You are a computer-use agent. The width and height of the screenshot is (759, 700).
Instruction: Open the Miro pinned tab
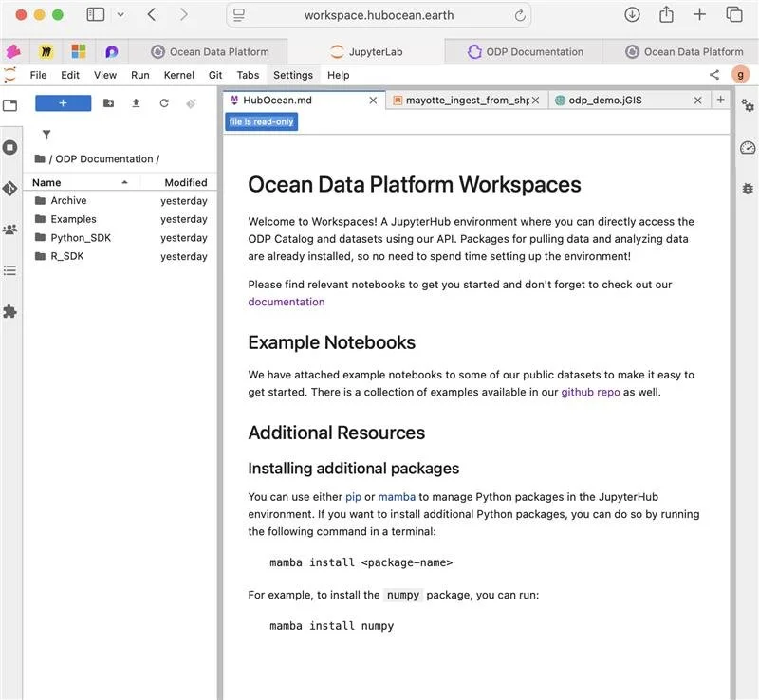pyautogui.click(x=46, y=51)
